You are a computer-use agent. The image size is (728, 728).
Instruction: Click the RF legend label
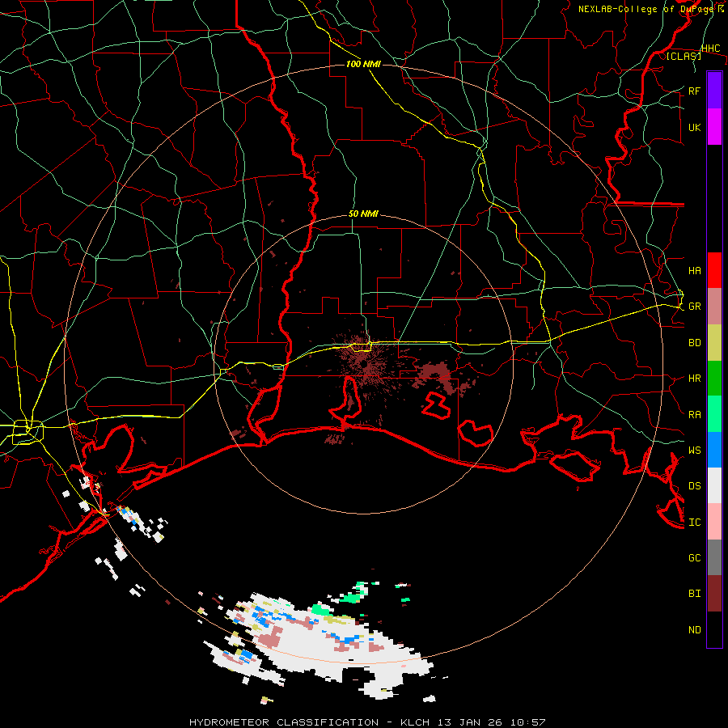[695, 91]
